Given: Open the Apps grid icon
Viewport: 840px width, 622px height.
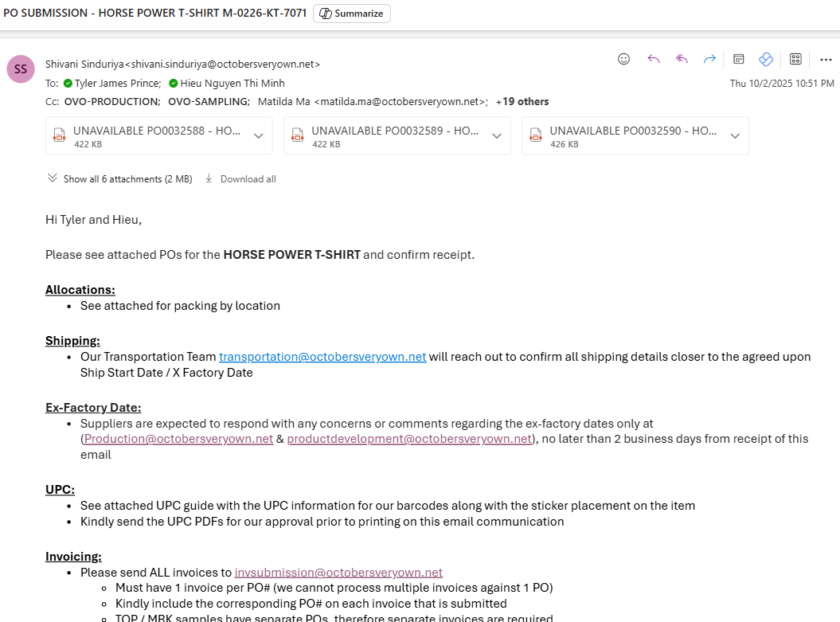Looking at the screenshot, I should 795,59.
